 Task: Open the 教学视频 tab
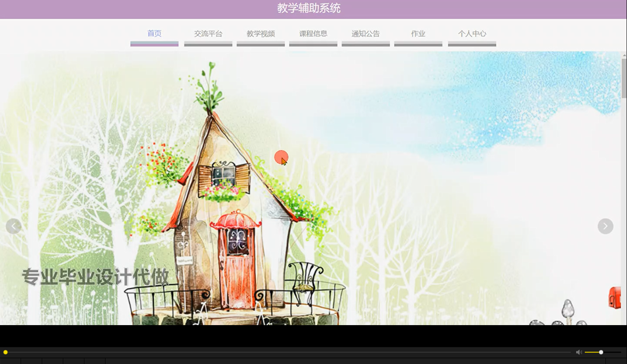click(x=261, y=34)
